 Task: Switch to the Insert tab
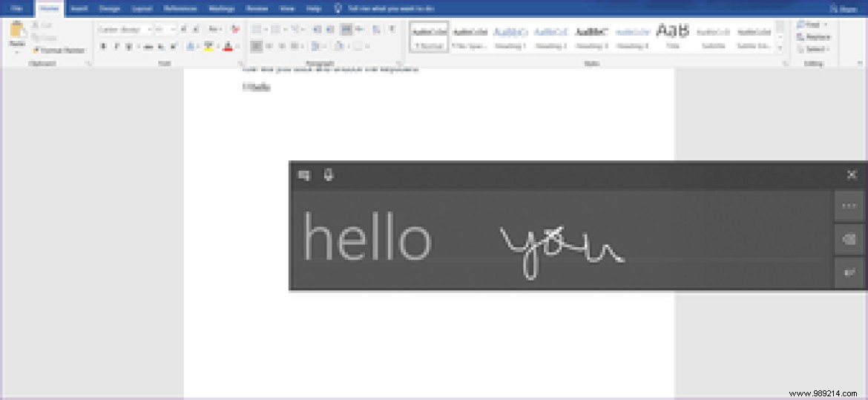pyautogui.click(x=79, y=8)
